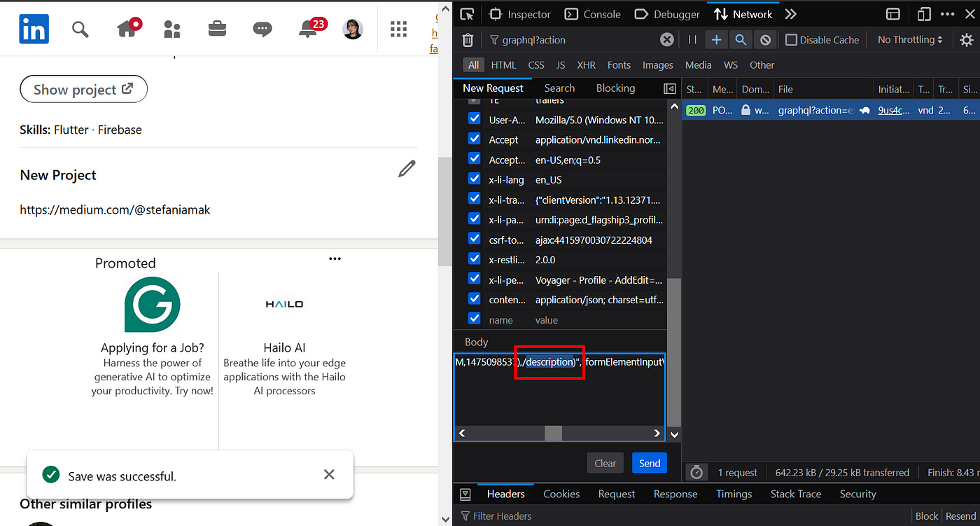This screenshot has height=526, width=980.
Task: Open the No Throttling dropdown
Action: [910, 40]
